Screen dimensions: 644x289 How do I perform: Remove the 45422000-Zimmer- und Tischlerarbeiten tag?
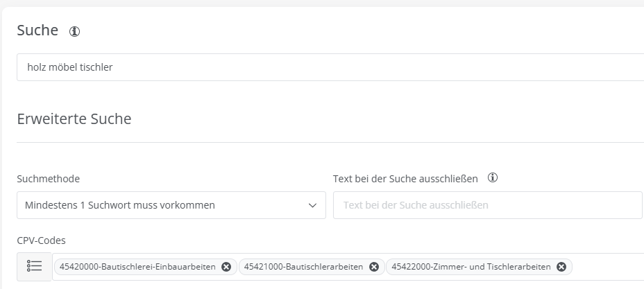click(x=561, y=267)
